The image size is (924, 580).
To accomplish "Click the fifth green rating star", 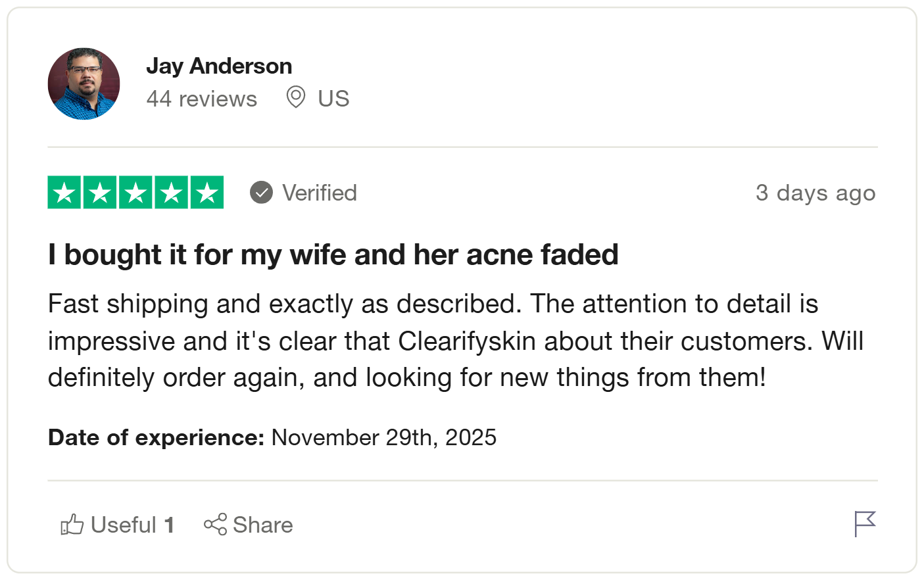I will (x=207, y=193).
